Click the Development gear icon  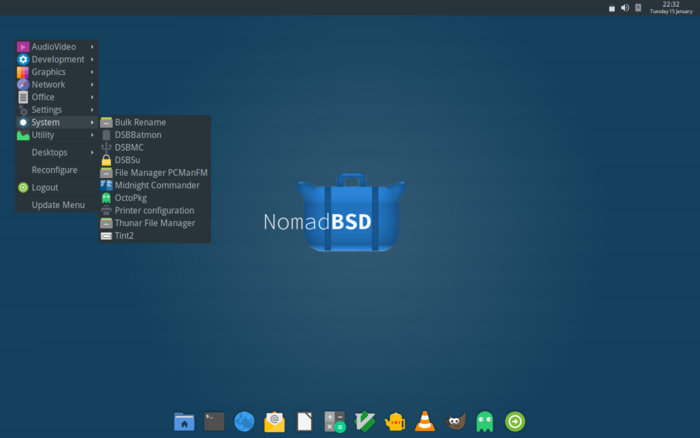pyautogui.click(x=23, y=59)
